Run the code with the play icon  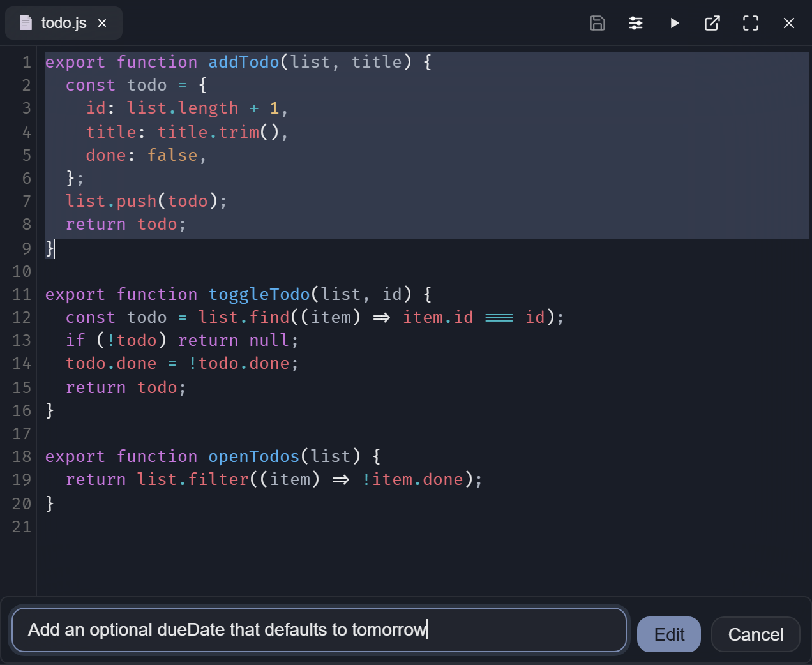(x=674, y=24)
